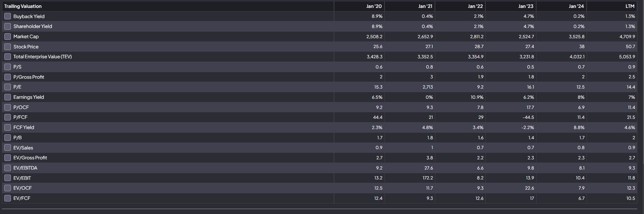644x214 pixels.
Task: Click the P/Gross Profit row label
Action: [x=29, y=77]
